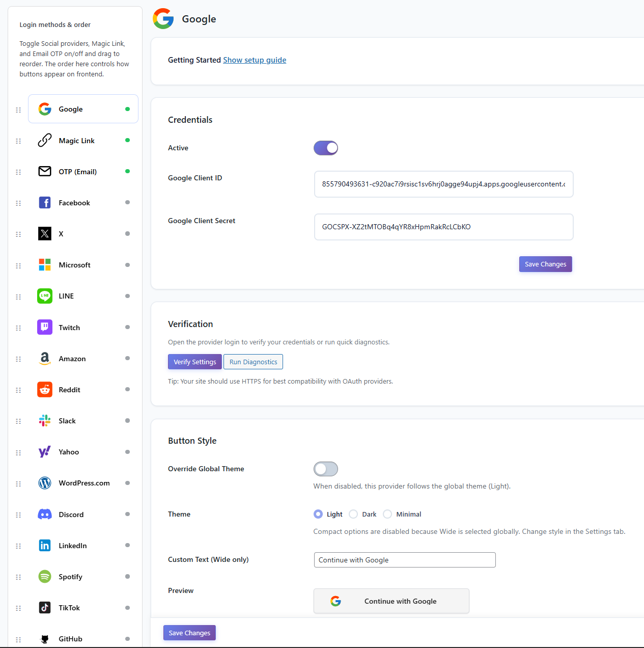Screen dimensions: 644x648
Task: Select the Google provider icon in sidebar
Action: pos(45,109)
